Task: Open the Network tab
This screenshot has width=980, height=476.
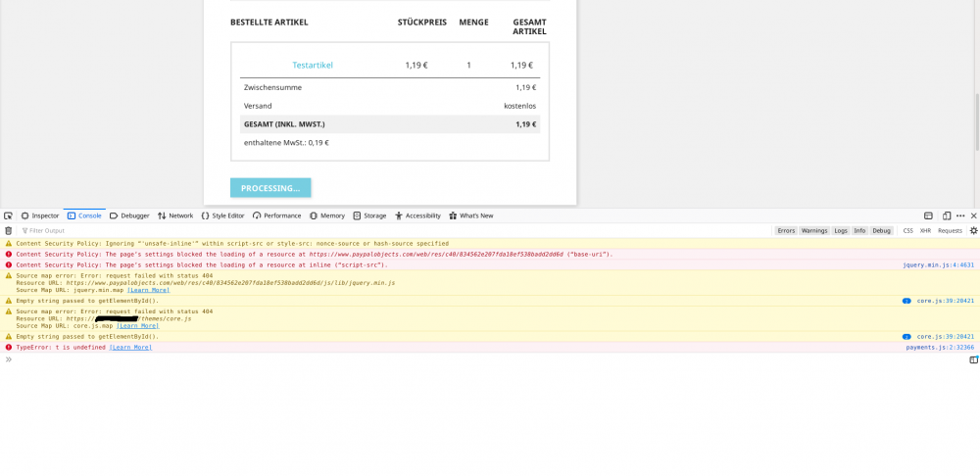Action: click(x=175, y=215)
